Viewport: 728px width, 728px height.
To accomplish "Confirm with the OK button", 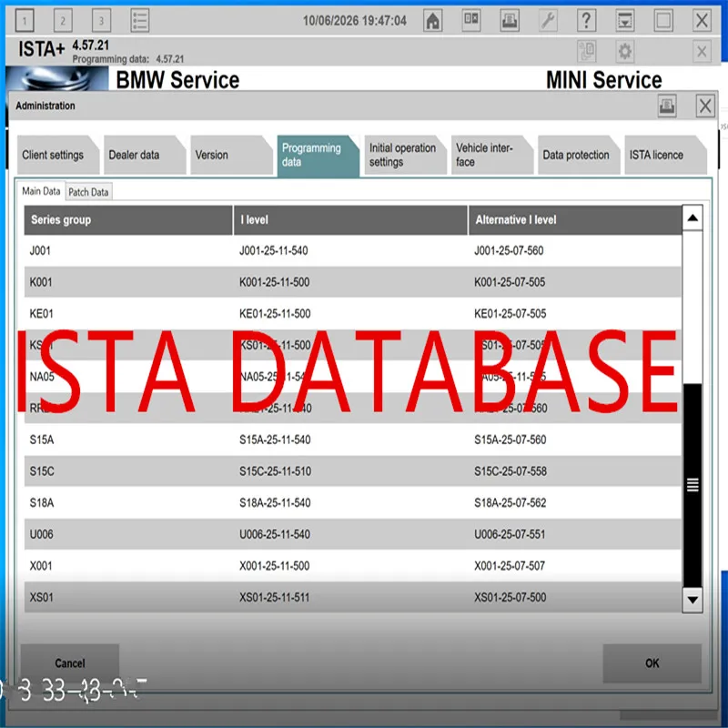I will coord(652,663).
